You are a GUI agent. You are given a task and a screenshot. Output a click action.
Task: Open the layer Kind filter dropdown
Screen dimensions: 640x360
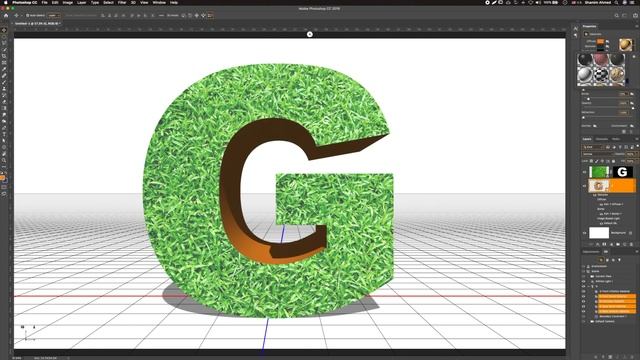point(593,147)
